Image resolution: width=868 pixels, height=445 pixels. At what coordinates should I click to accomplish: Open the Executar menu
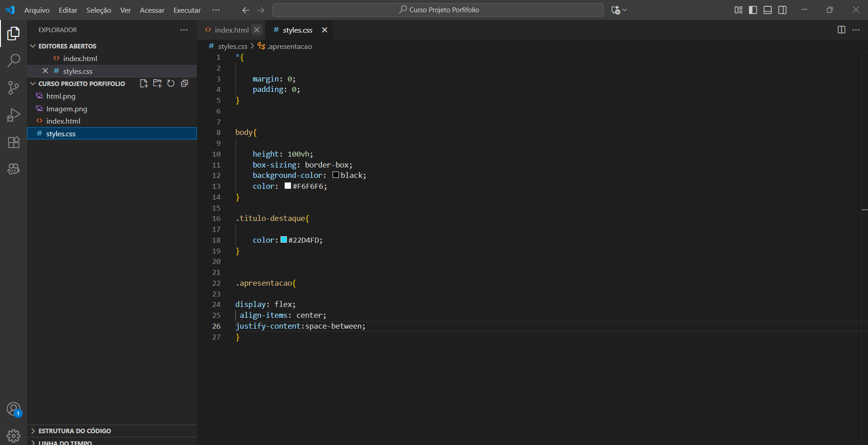tap(187, 10)
